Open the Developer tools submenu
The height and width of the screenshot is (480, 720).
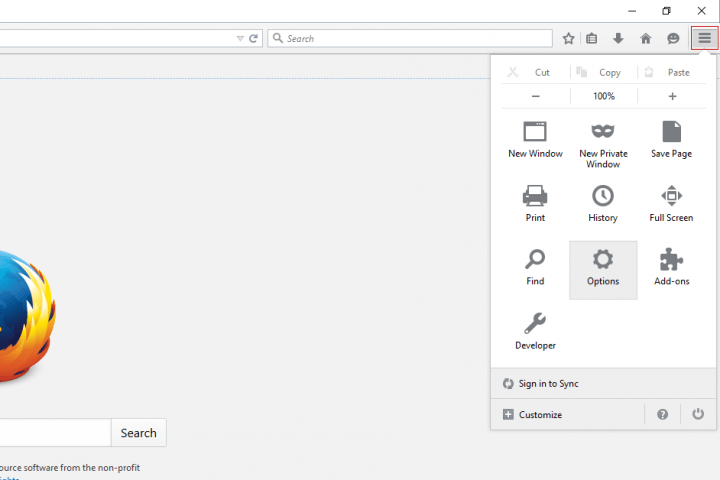535,331
